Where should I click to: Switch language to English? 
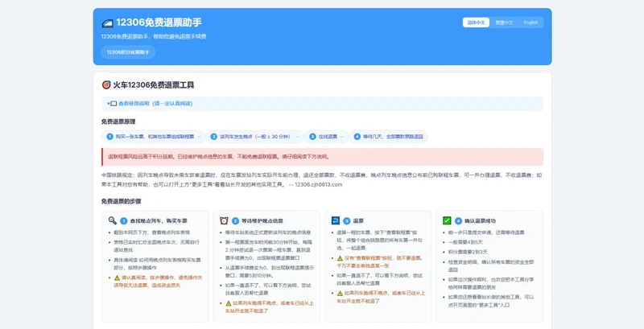tap(530, 23)
